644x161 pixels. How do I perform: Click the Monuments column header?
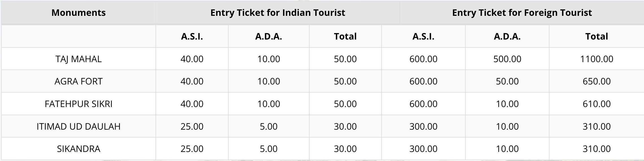[78, 13]
